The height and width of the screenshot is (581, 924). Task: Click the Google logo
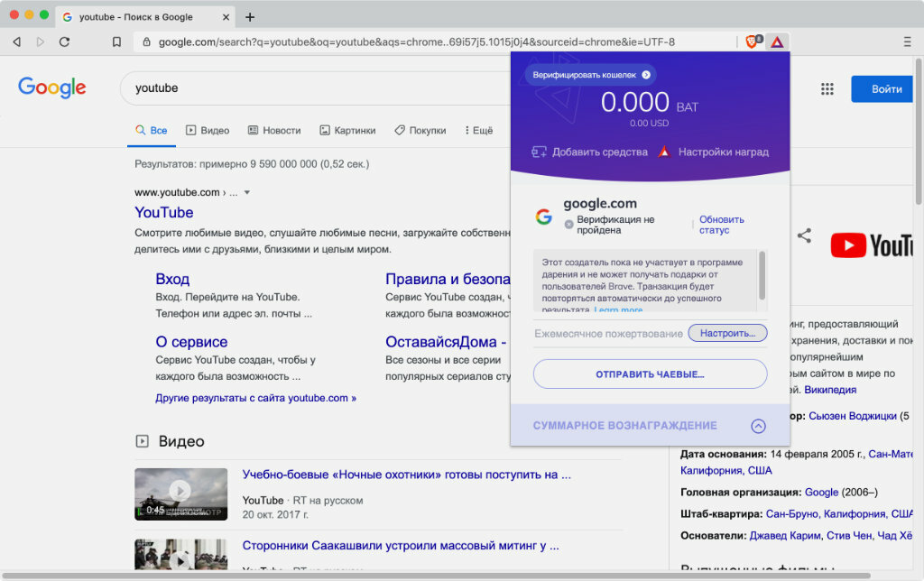click(x=51, y=88)
